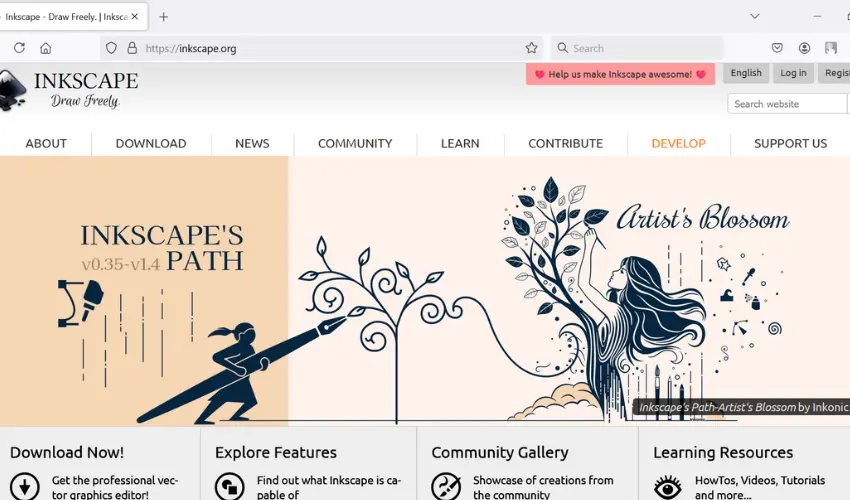The image size is (850, 500).
Task: Click the Inkscape mountain logo
Action: pyautogui.click(x=12, y=90)
